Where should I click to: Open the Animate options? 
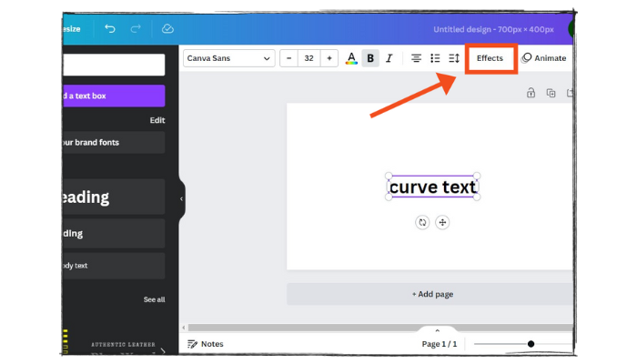(543, 58)
